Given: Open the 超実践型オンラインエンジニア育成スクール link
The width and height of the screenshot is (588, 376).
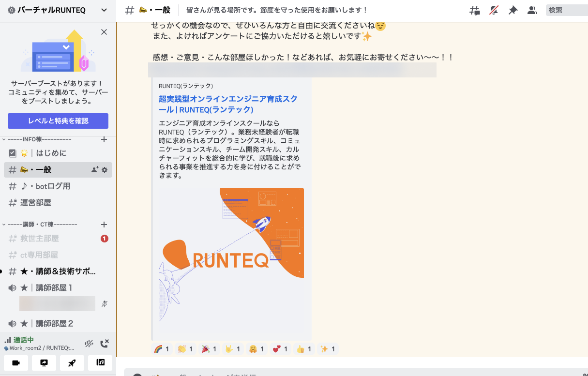Looking at the screenshot, I should coord(228,104).
